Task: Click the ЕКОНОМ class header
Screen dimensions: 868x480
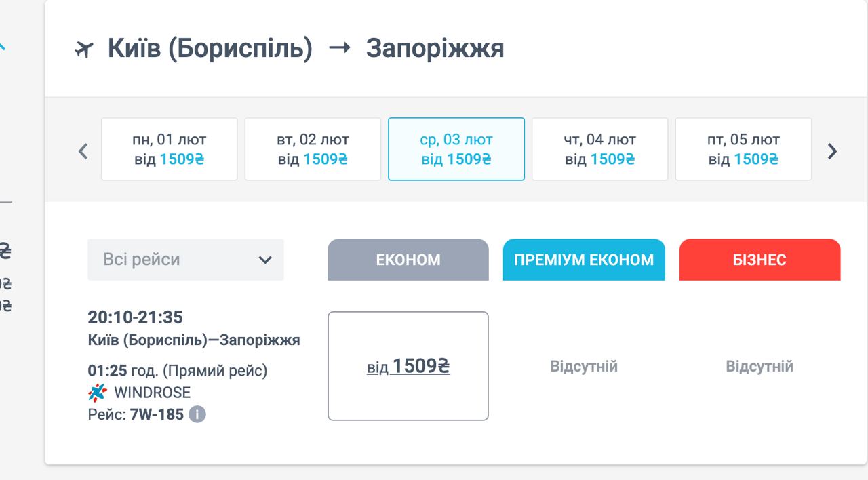Action: click(x=408, y=260)
